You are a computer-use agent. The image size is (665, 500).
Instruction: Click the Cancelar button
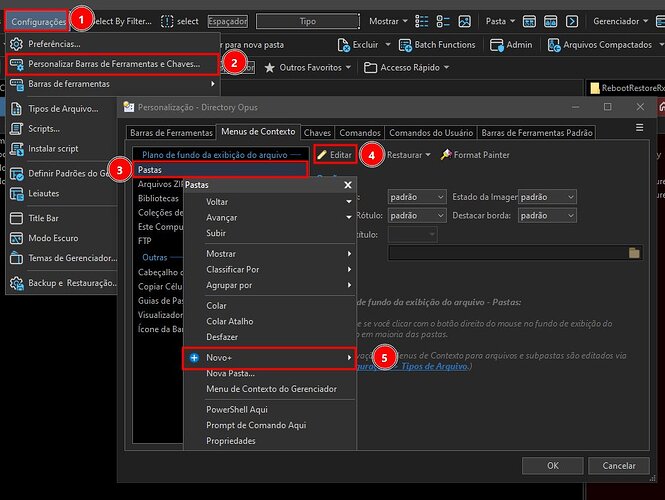pyautogui.click(x=619, y=466)
